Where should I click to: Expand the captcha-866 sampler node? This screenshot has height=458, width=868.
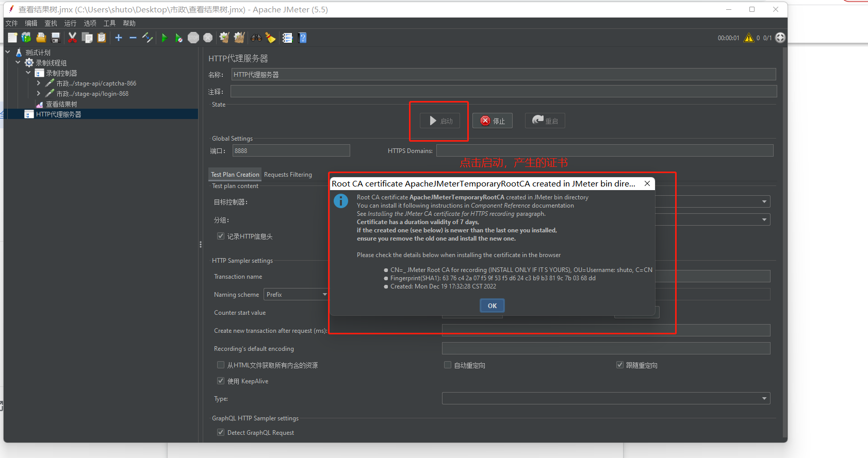click(39, 83)
